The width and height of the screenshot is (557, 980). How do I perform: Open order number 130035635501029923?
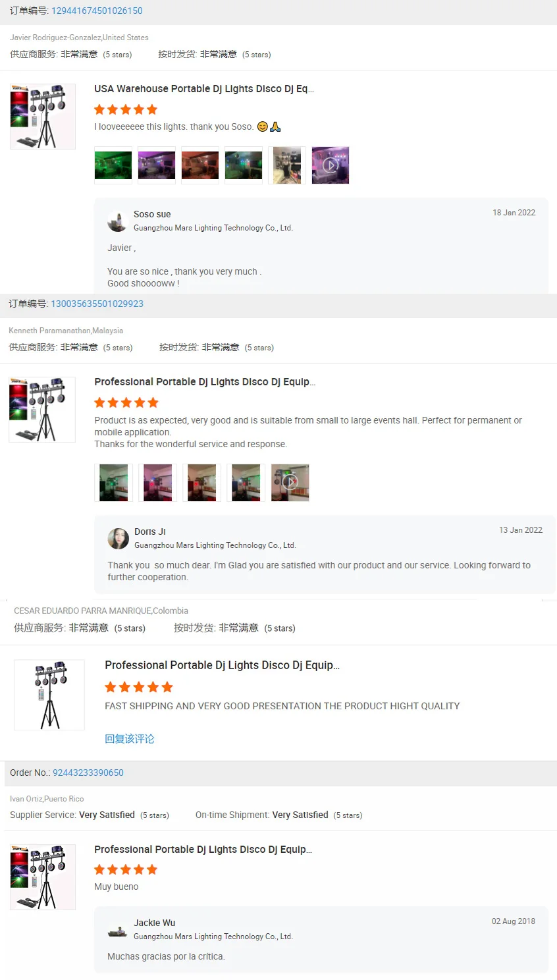coord(97,304)
